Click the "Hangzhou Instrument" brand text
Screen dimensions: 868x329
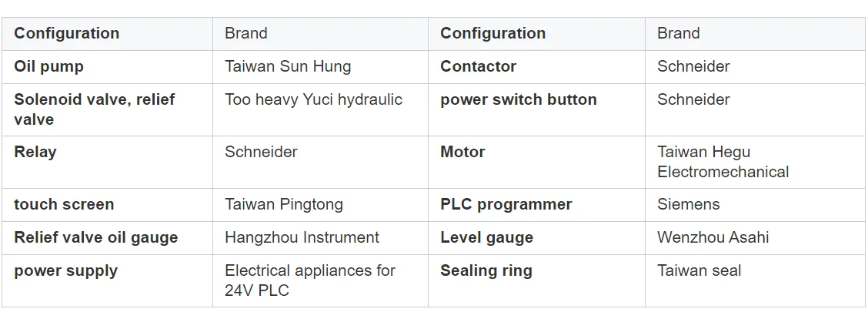coord(302,238)
